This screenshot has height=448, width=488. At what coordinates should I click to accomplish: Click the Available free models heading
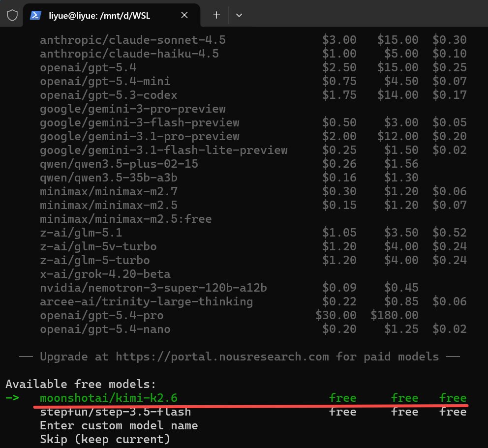coord(81,384)
